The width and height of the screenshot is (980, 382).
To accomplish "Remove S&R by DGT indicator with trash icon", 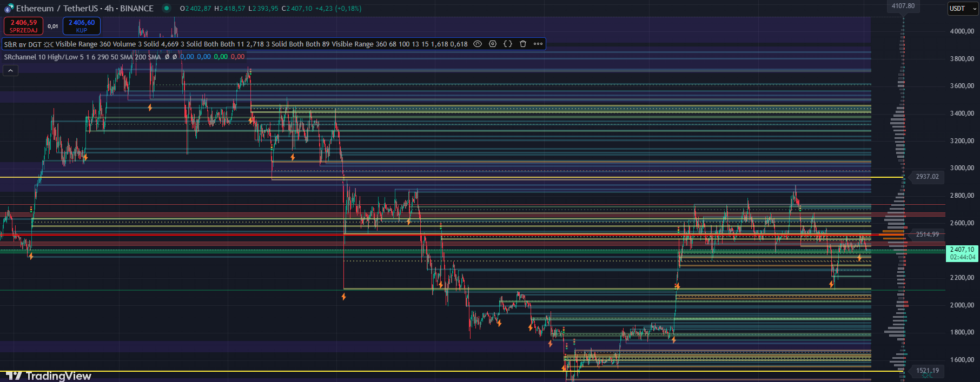I will click(523, 44).
